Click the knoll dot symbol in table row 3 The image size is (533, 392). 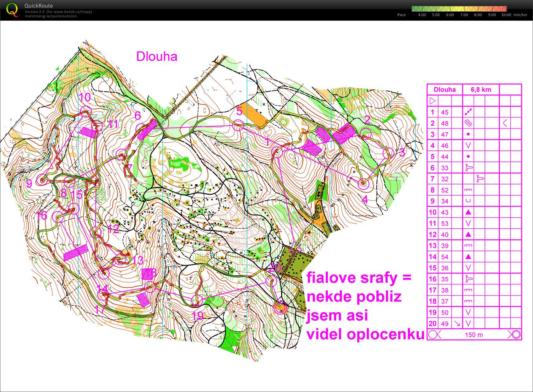click(x=468, y=134)
